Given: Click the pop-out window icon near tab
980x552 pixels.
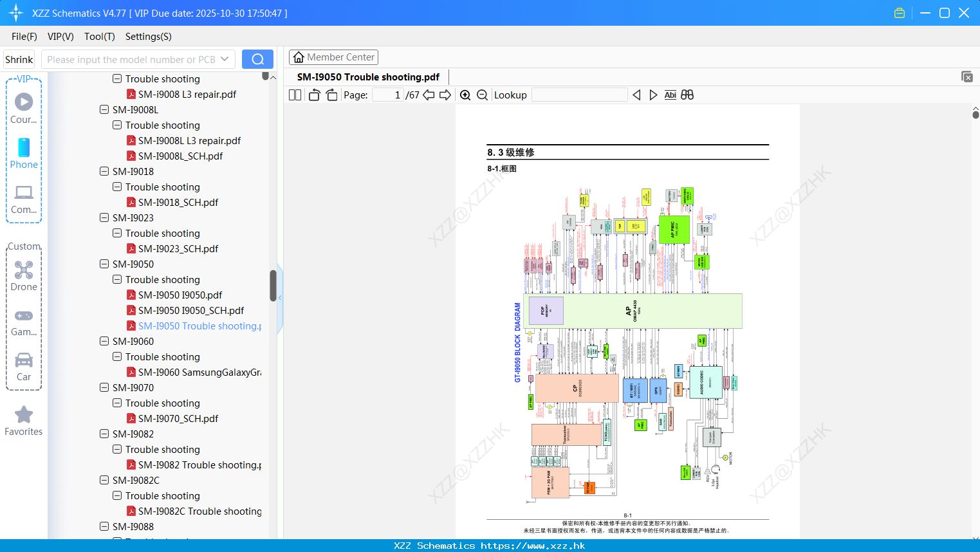Looking at the screenshot, I should 967,77.
